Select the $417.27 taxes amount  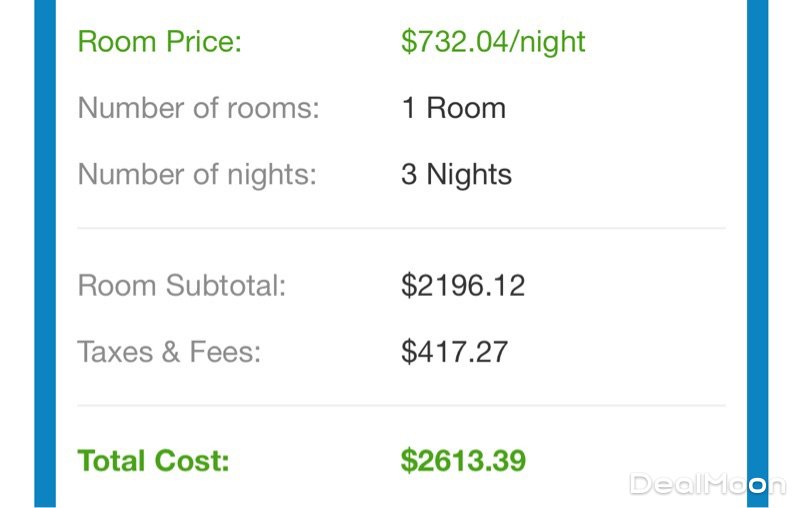pyautogui.click(x=454, y=352)
